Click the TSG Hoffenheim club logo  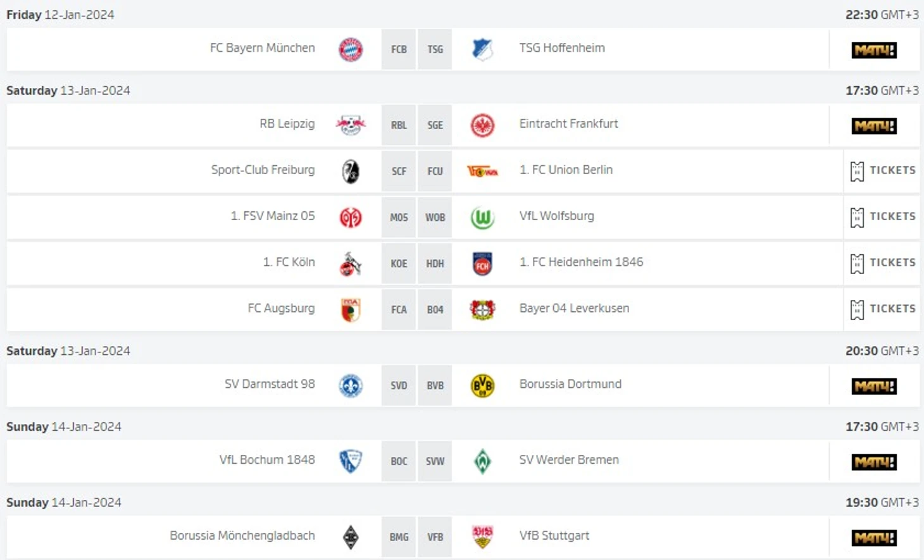(x=482, y=49)
